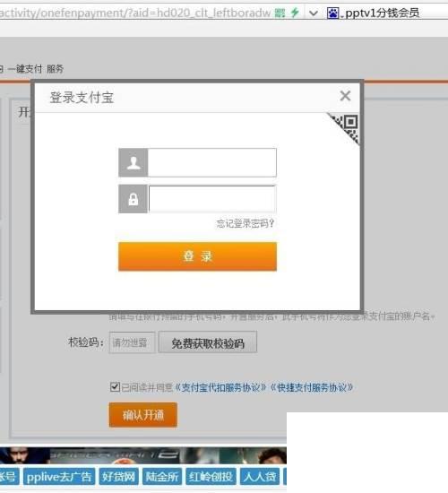Click the browser address bar URL
Image resolution: width=448 pixels, height=493 pixels.
point(135,13)
